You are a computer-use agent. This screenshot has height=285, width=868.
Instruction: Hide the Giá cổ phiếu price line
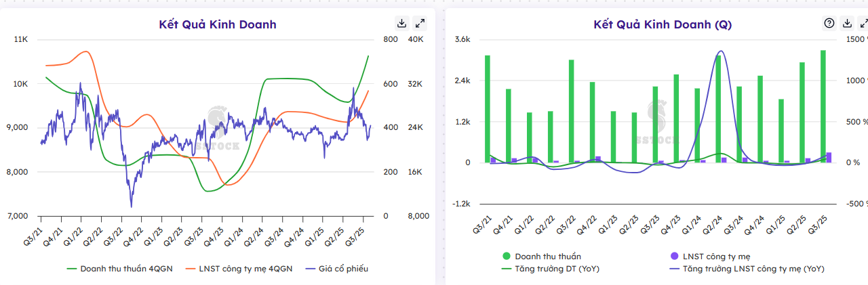click(x=336, y=269)
